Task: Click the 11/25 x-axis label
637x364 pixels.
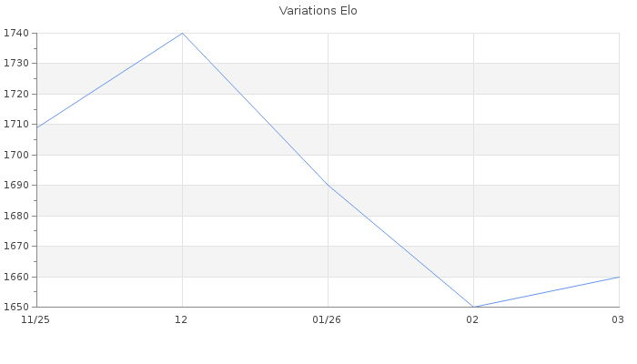Action: 35,319
